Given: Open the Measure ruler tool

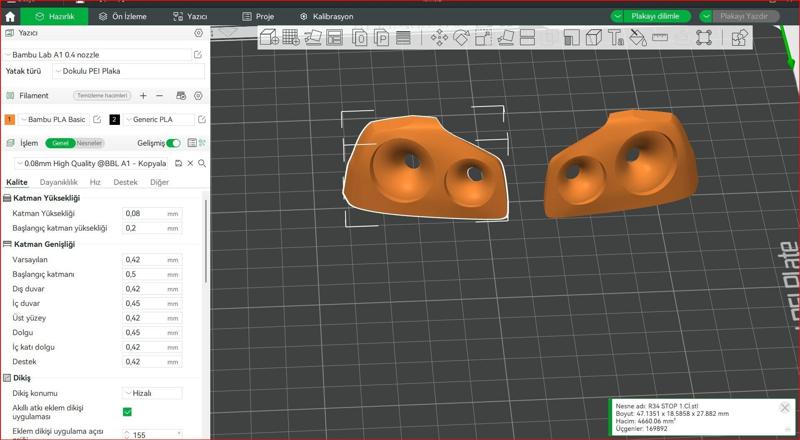Looking at the screenshot, I should coord(660,38).
